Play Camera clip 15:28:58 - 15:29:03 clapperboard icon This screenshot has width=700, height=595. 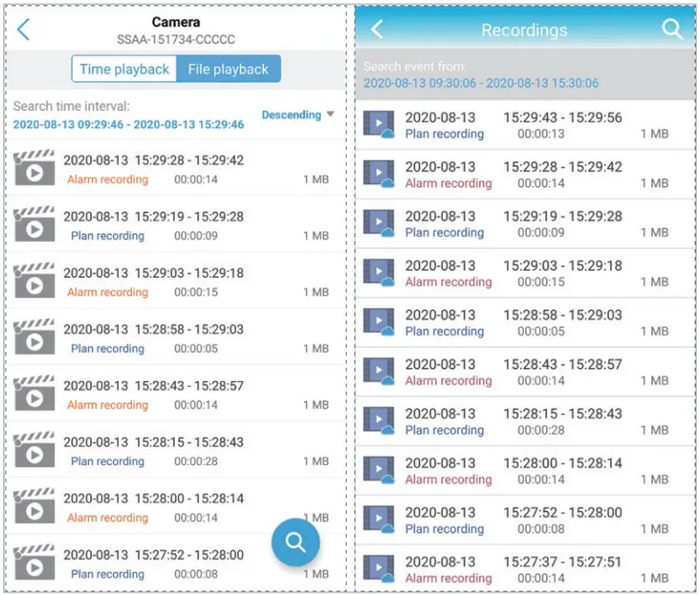[x=34, y=336]
